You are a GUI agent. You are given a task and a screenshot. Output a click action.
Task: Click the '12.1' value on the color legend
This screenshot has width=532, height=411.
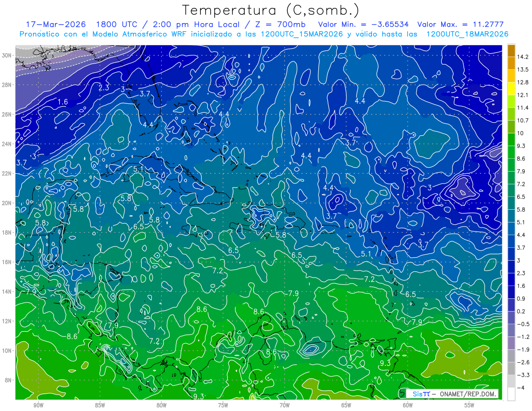523,95
